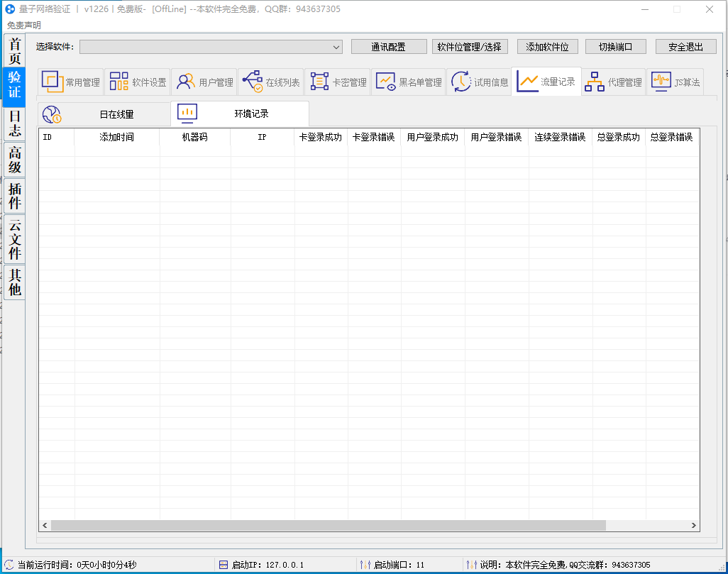Image resolution: width=728 pixels, height=574 pixels.
Task: Select the JS算法 (JS Algorithm) icon
Action: point(675,81)
